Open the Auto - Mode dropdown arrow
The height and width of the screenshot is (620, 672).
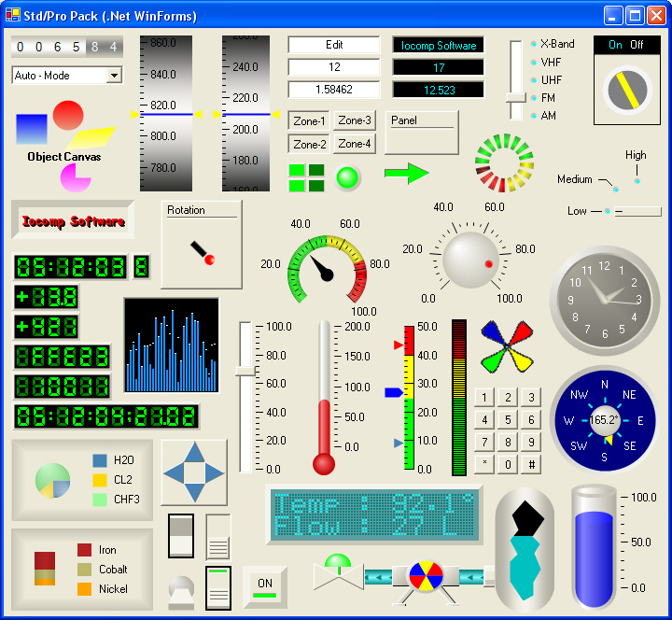point(114,76)
